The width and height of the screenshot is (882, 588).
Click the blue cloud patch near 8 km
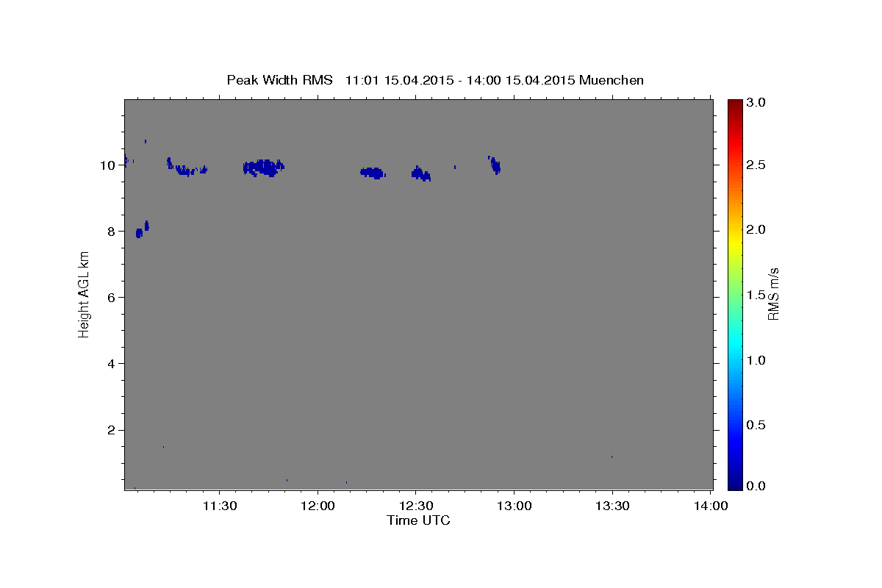pos(139,233)
